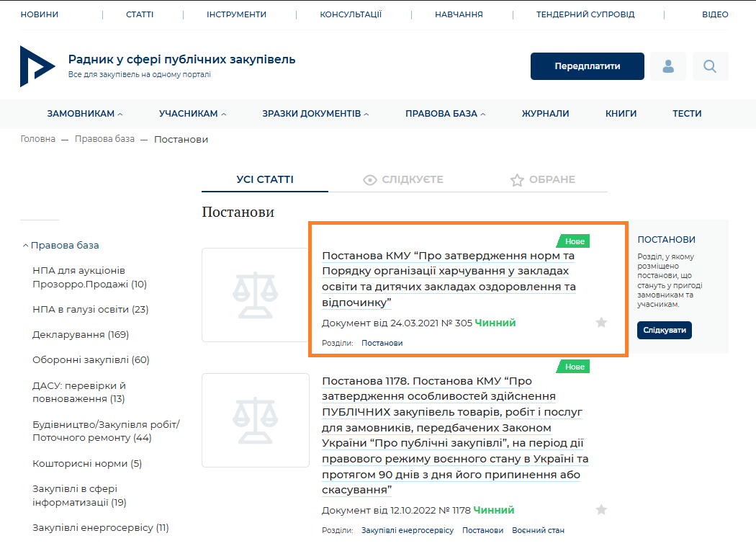Open Оборонні закупівлі (60) category

pos(91,360)
